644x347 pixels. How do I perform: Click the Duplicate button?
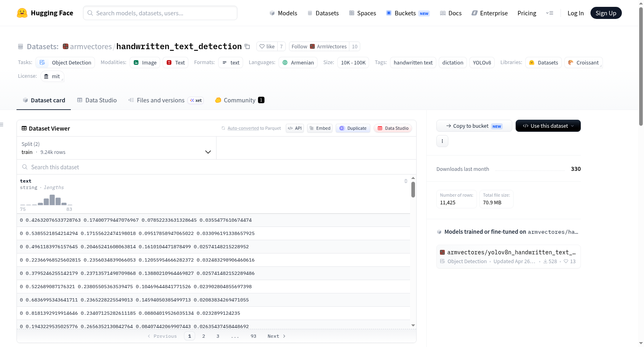pyautogui.click(x=353, y=128)
